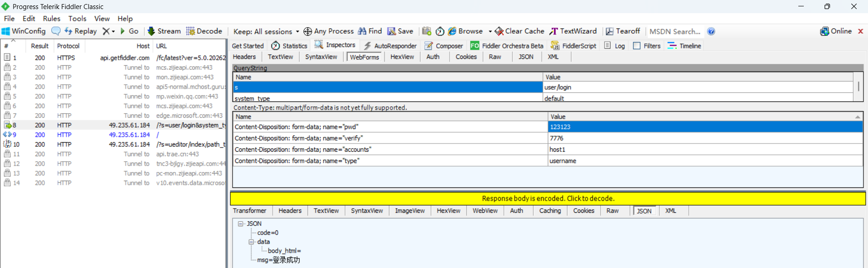Select the code=0 JSON node
868x268 pixels.
[x=268, y=233]
